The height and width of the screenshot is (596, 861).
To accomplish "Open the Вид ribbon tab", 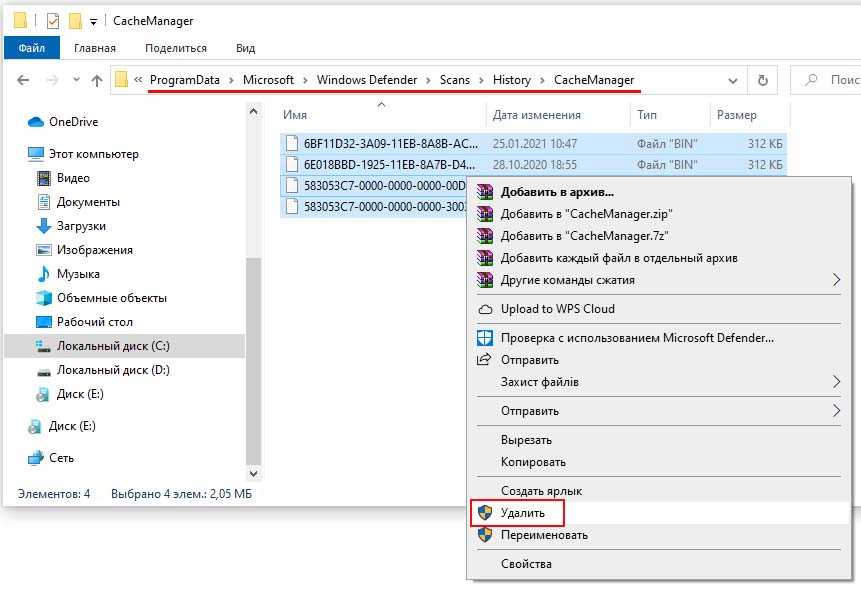I will tap(245, 48).
